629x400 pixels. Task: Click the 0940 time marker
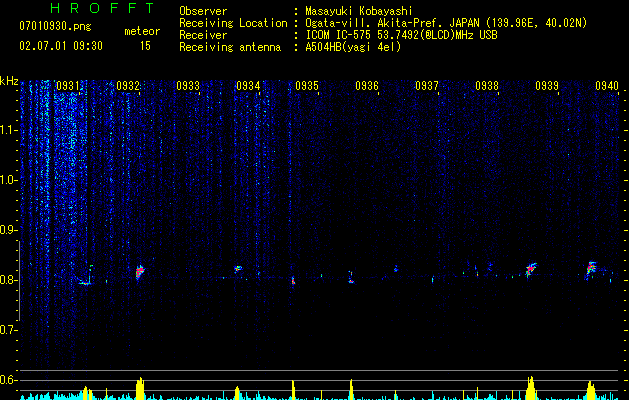(x=607, y=86)
